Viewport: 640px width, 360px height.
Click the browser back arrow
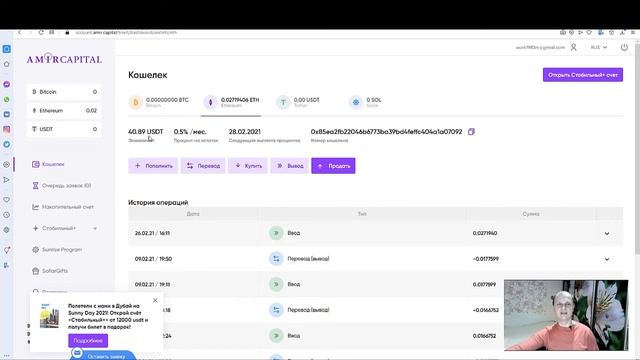19,32
